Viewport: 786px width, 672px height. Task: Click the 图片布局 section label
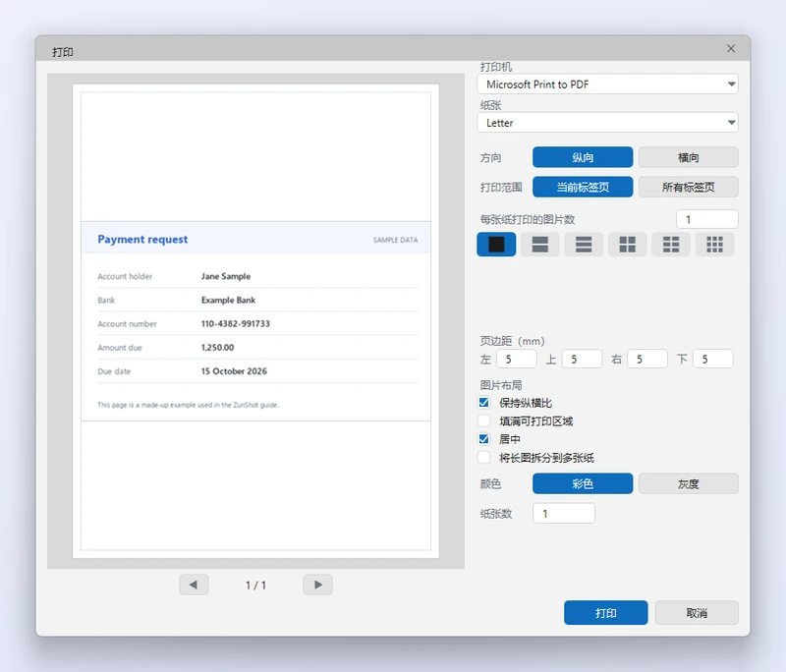point(501,385)
